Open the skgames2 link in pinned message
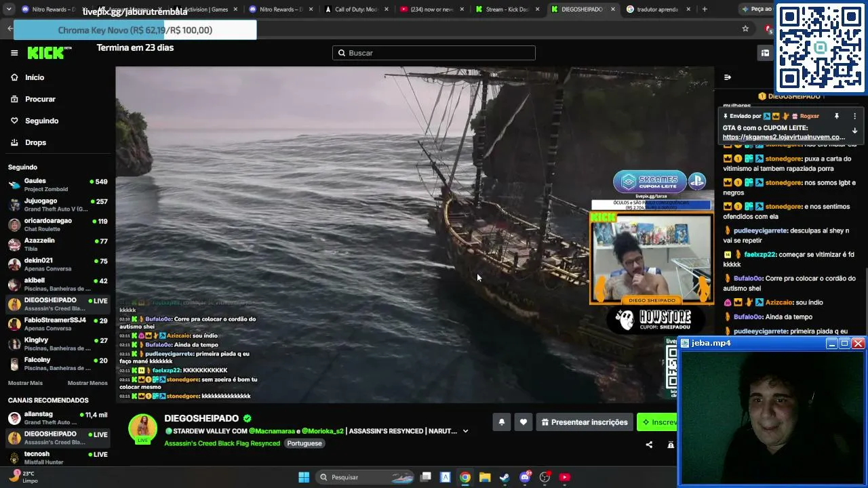 [x=784, y=137]
